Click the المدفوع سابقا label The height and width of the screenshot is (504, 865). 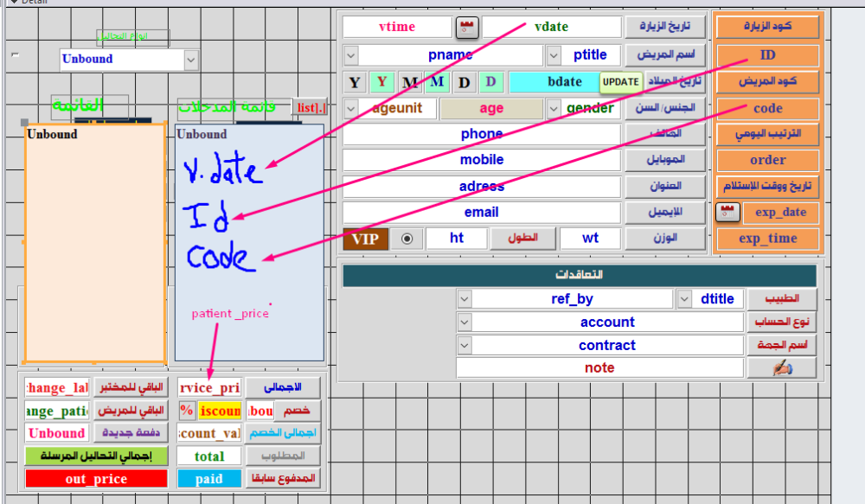283,479
